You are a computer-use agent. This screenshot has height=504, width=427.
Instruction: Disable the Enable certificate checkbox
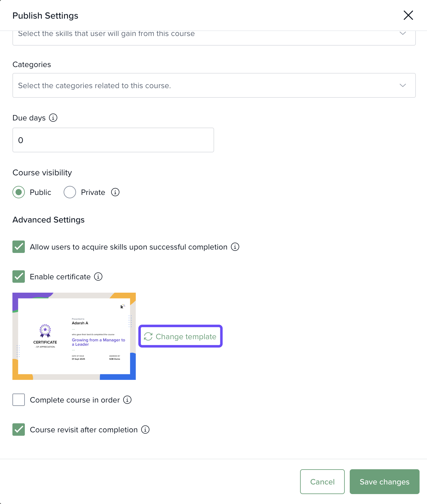[x=19, y=277]
